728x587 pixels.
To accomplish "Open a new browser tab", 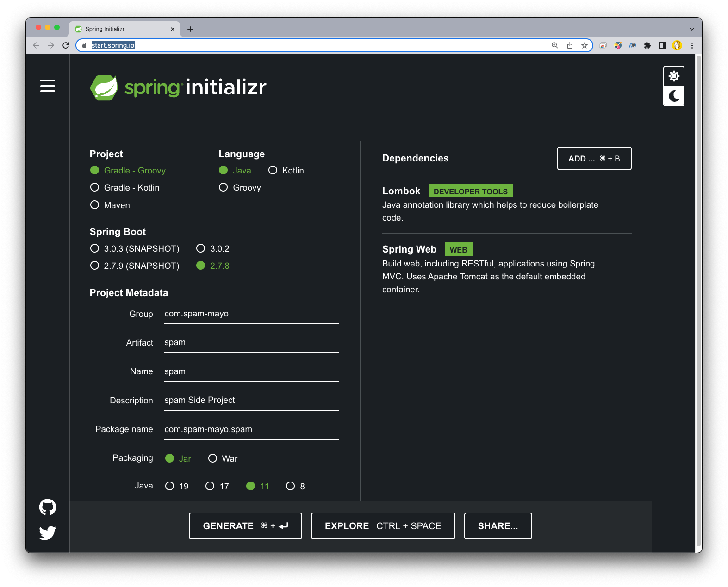I will pos(190,29).
